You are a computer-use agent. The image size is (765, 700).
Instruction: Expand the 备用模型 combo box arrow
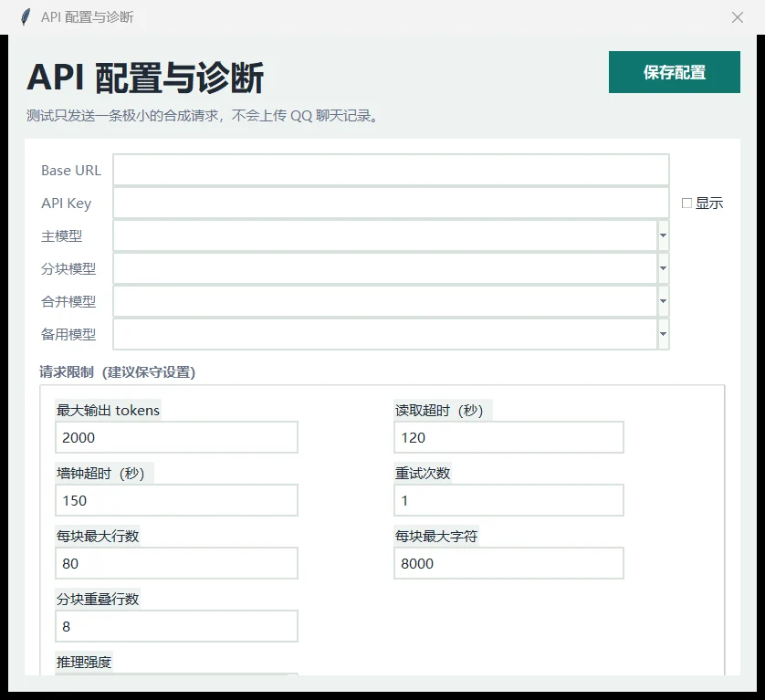click(663, 334)
